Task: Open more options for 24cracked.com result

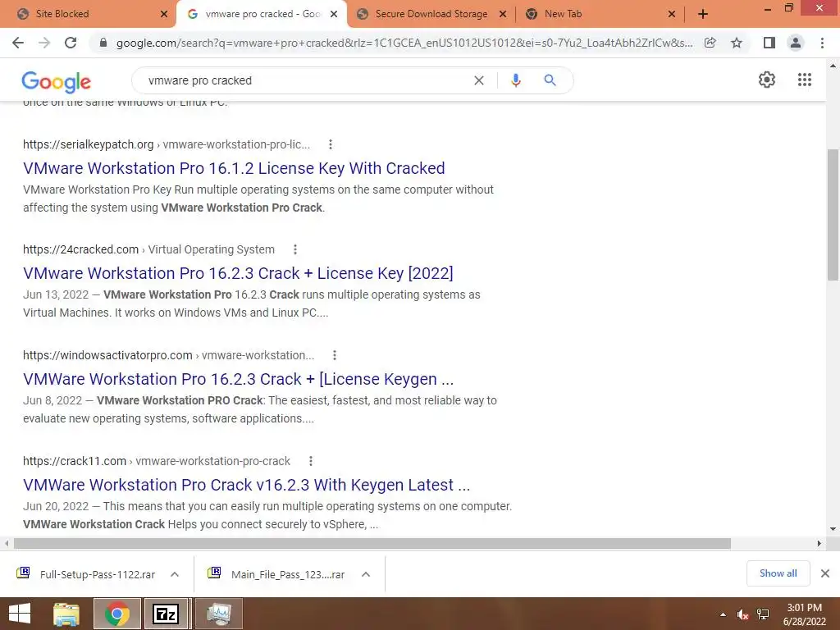Action: point(295,249)
